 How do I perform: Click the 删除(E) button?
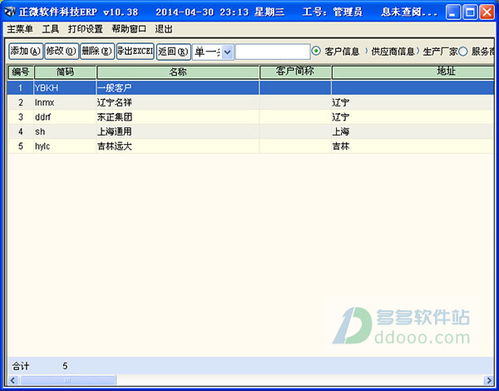point(97,51)
